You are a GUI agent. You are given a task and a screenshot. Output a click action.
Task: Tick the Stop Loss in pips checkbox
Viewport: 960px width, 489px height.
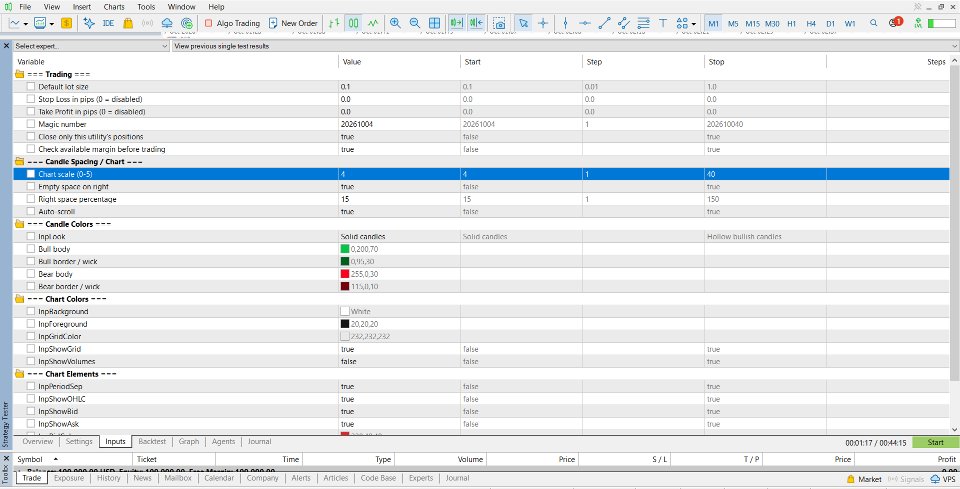(x=31, y=99)
